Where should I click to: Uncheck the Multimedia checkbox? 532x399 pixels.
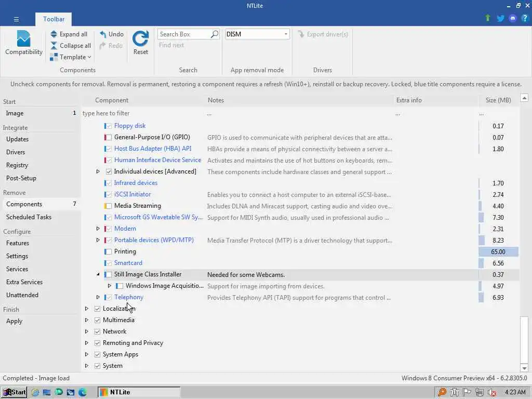[97, 320]
